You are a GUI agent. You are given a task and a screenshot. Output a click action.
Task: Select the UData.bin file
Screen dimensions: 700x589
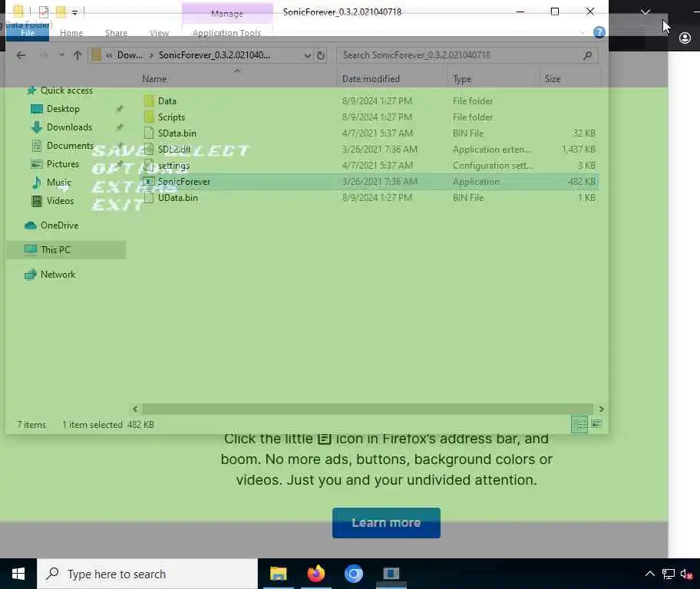[x=177, y=198]
